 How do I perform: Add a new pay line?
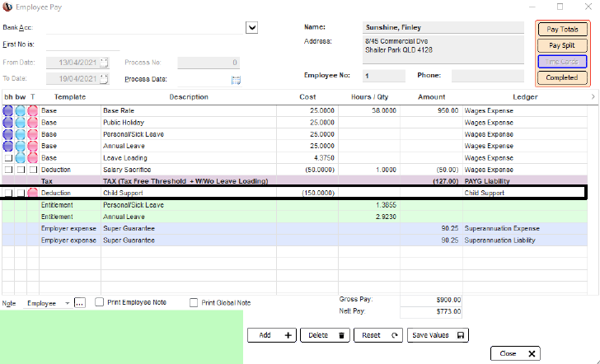pos(272,335)
